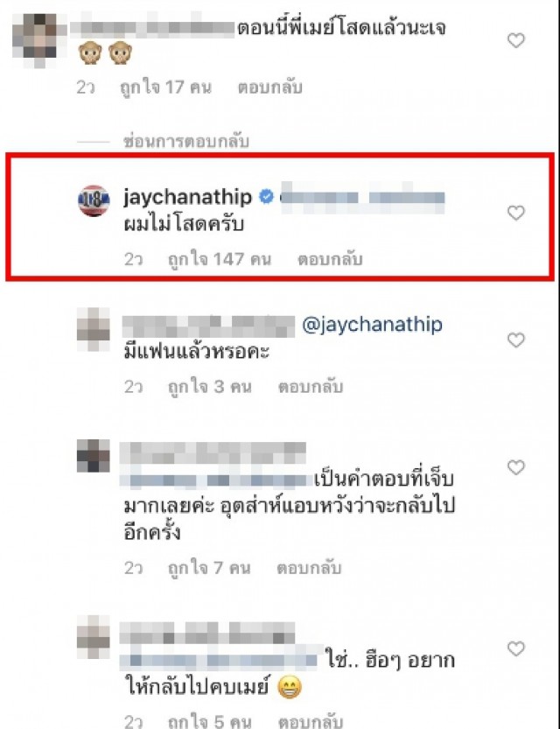The width and height of the screenshot is (560, 729).
Task: Reply to the top comment with 17 likes
Action: [270, 87]
